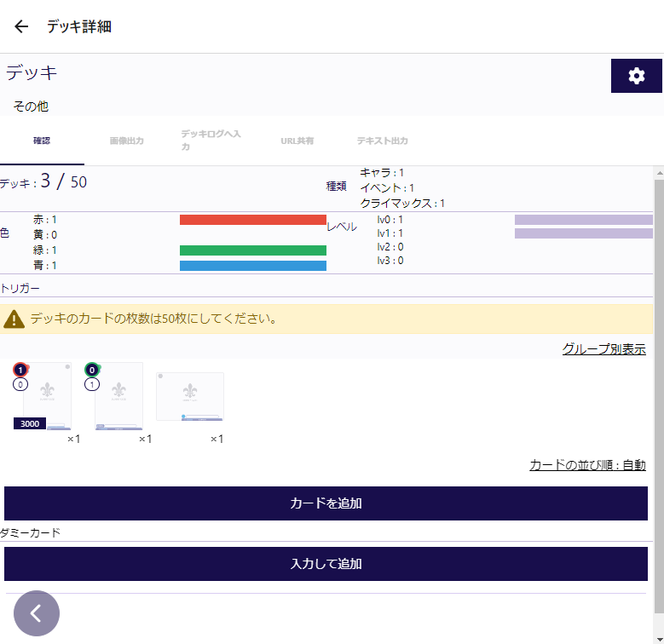Select the 確認 tab
This screenshot has width=664, height=644.
[42, 141]
